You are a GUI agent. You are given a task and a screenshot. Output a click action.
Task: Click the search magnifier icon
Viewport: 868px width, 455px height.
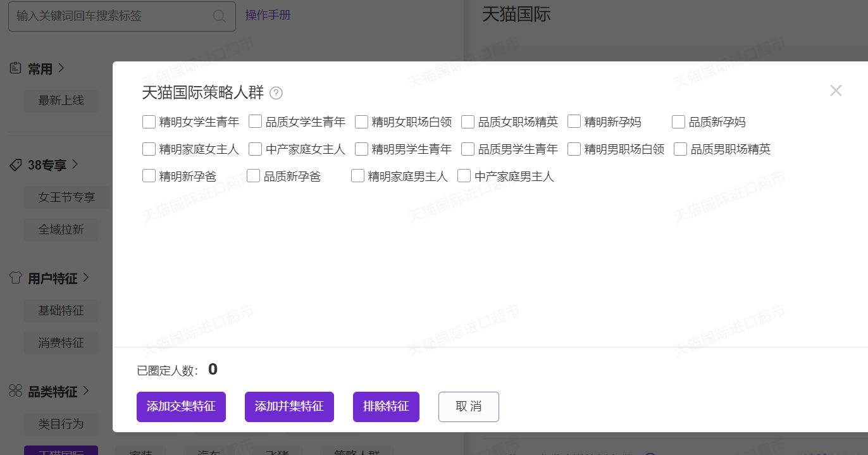point(219,16)
